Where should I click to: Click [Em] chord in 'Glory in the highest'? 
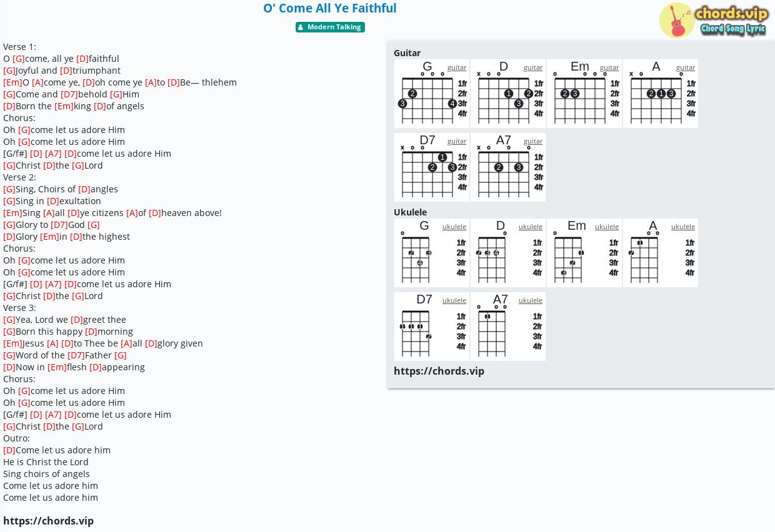[x=49, y=237]
